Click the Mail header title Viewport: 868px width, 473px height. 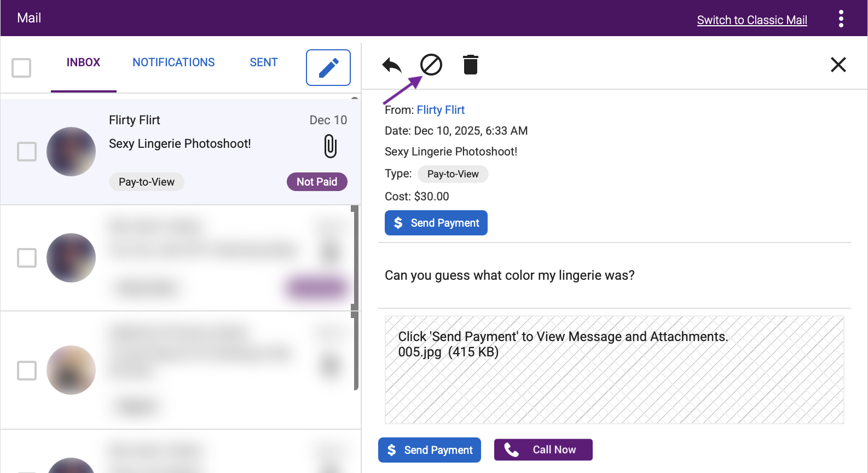29,18
